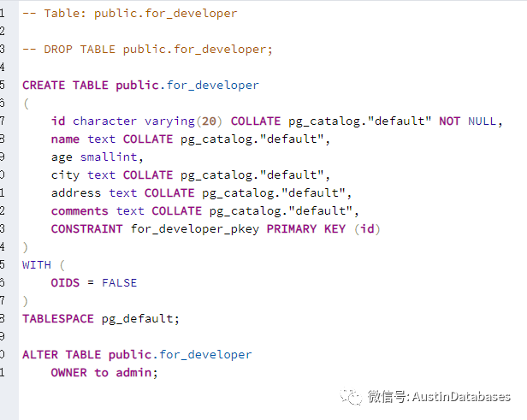527x420 pixels.
Task: Click pg_catalog."default" in the address row
Action: click(274, 192)
